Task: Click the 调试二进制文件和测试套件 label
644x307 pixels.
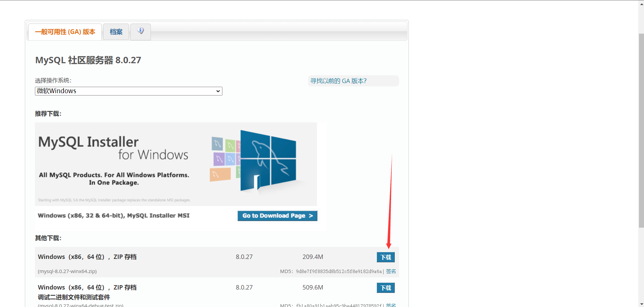Action: click(74, 297)
